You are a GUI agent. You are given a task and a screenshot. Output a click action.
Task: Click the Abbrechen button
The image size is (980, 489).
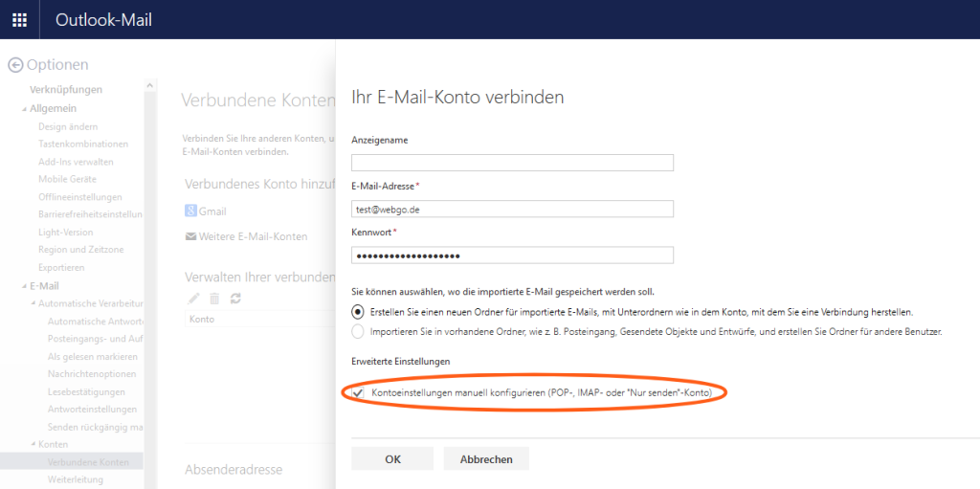click(x=486, y=459)
